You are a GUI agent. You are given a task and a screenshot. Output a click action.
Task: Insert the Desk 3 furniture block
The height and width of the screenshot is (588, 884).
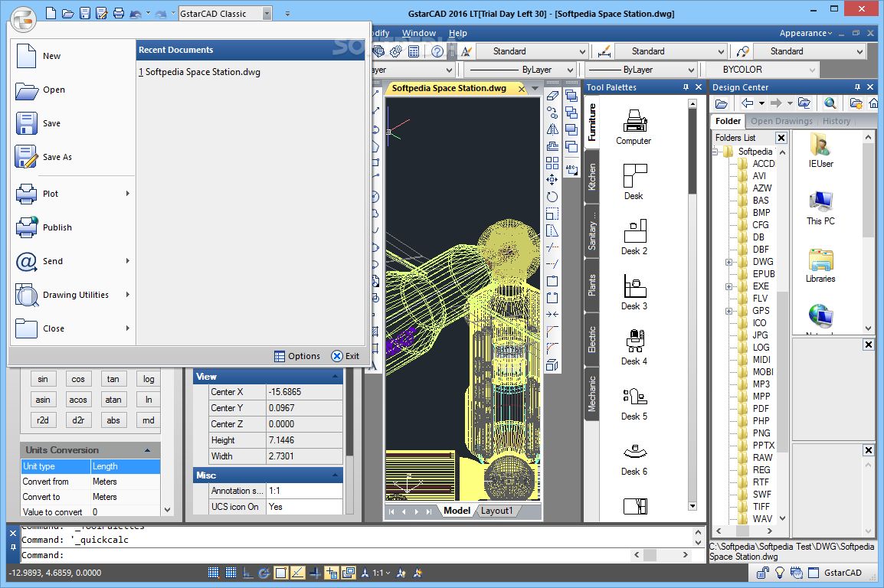click(x=634, y=292)
